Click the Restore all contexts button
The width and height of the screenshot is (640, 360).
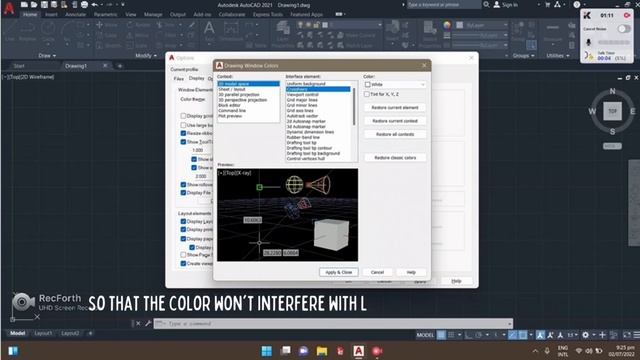[x=395, y=134]
